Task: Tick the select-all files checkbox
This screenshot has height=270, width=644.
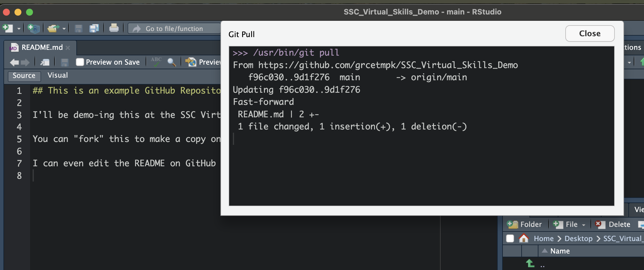Action: (x=510, y=238)
